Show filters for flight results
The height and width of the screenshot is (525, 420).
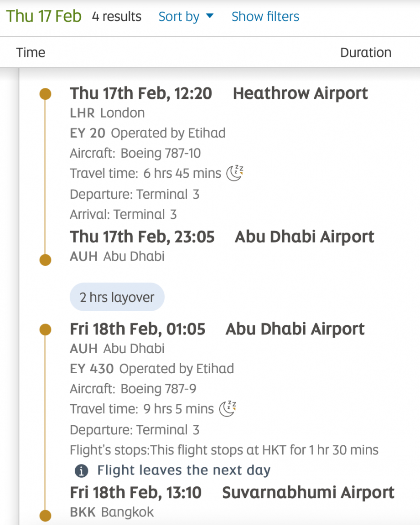pyautogui.click(x=265, y=16)
